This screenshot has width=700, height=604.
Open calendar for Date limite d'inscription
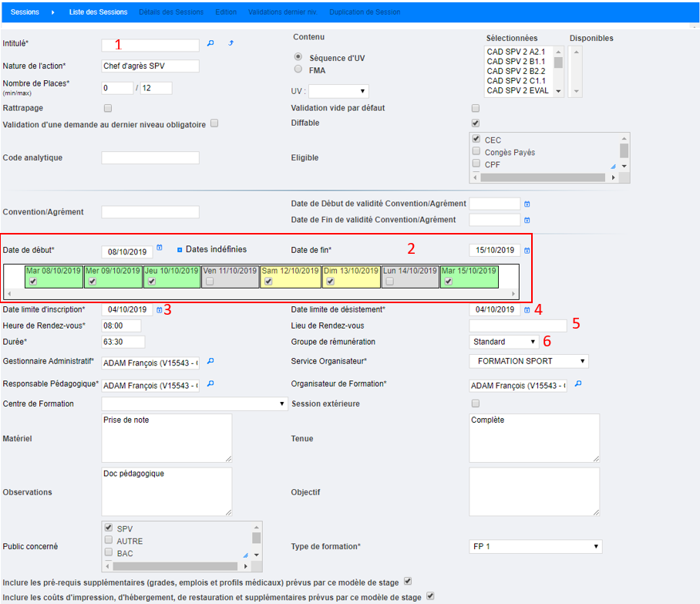point(159,309)
